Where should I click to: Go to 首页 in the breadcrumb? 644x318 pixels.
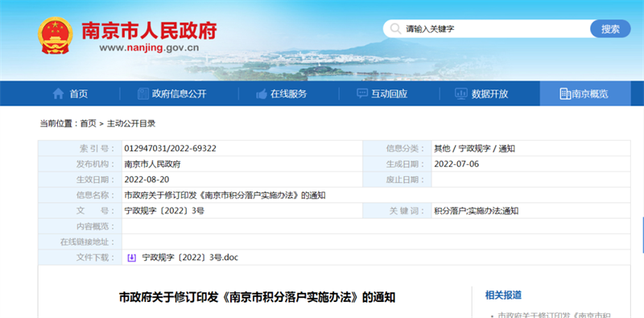88,123
